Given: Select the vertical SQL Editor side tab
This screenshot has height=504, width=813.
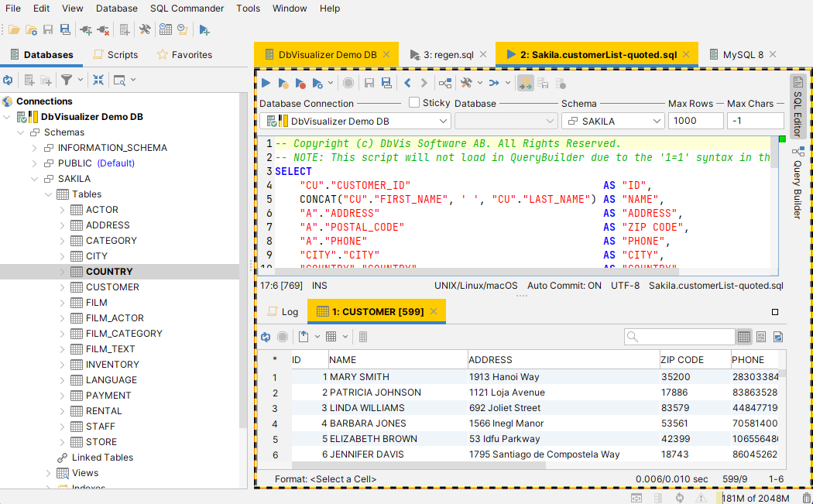Looking at the screenshot, I should [798, 107].
